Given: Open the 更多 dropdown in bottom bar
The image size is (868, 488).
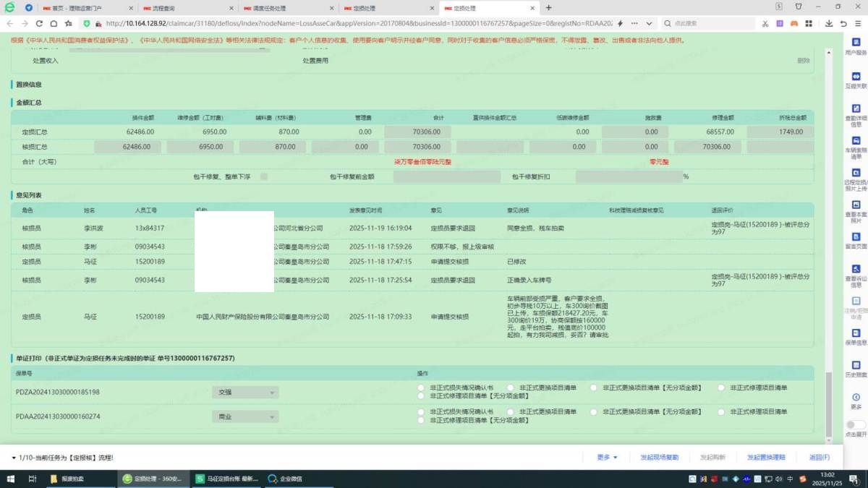Looking at the screenshot, I should (607, 457).
